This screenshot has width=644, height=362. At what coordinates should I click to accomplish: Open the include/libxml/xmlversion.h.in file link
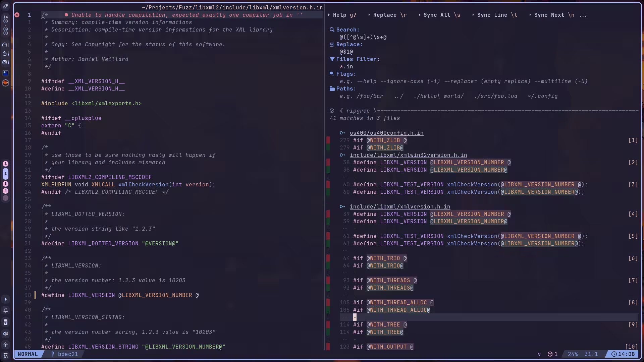(x=400, y=207)
